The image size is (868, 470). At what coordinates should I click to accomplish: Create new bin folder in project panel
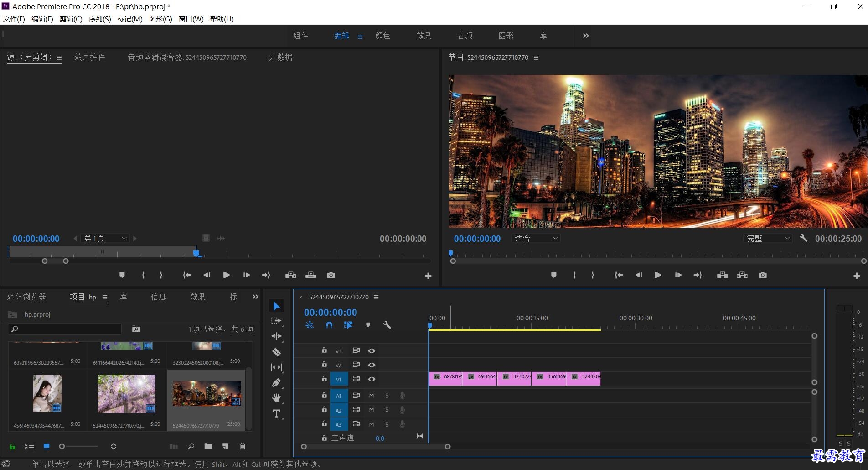tap(208, 446)
